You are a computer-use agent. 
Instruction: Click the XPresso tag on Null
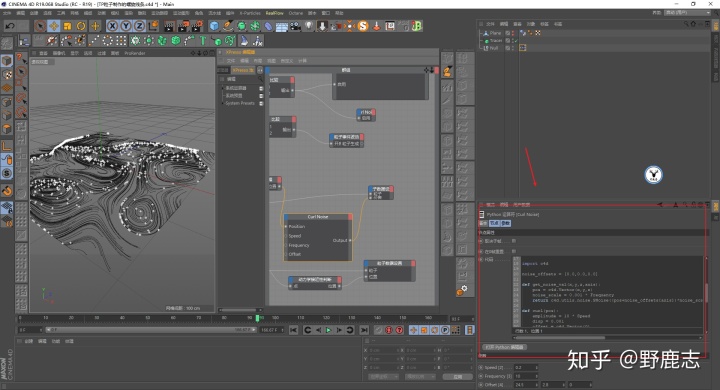[x=523, y=48]
